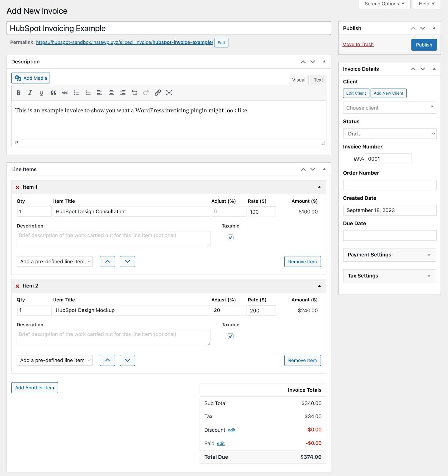The height and width of the screenshot is (476, 448).
Task: Move Line Items panel up
Action: coord(303,170)
